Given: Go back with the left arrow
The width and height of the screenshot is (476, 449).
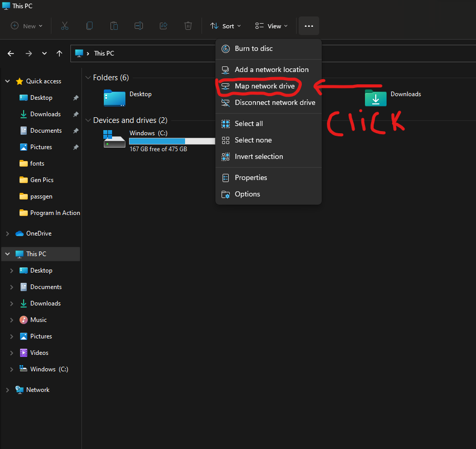Looking at the screenshot, I should pyautogui.click(x=11, y=53).
